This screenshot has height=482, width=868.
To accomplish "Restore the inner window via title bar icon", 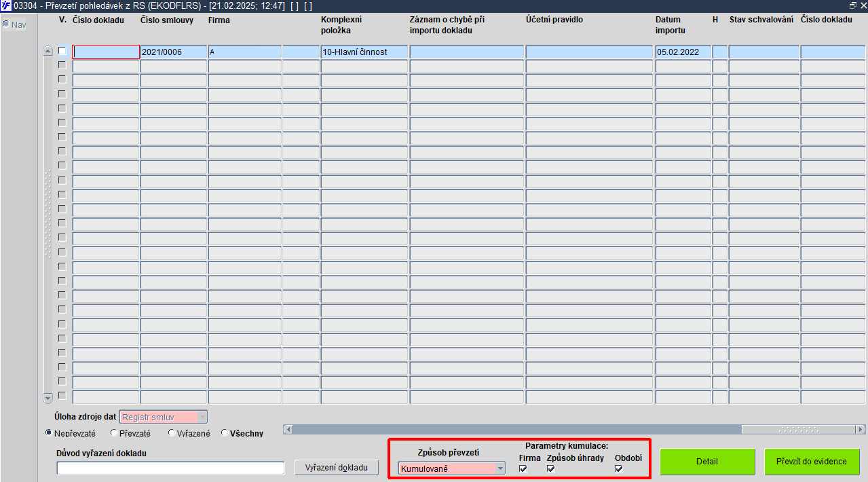I will pos(852,5).
